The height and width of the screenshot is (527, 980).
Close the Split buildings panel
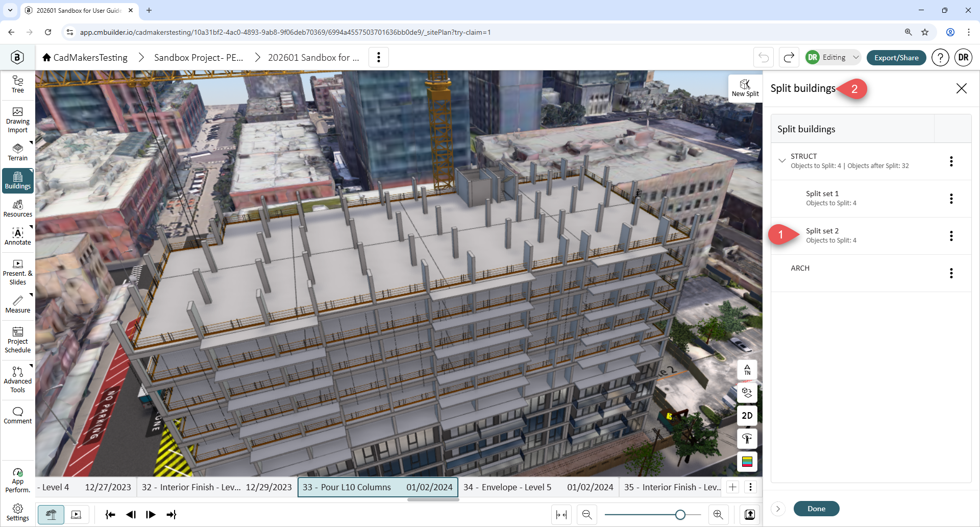[961, 88]
